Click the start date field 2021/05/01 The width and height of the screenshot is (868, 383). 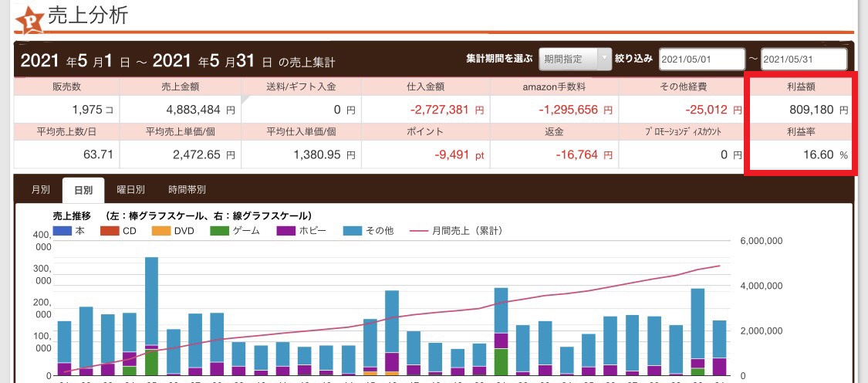click(x=701, y=59)
